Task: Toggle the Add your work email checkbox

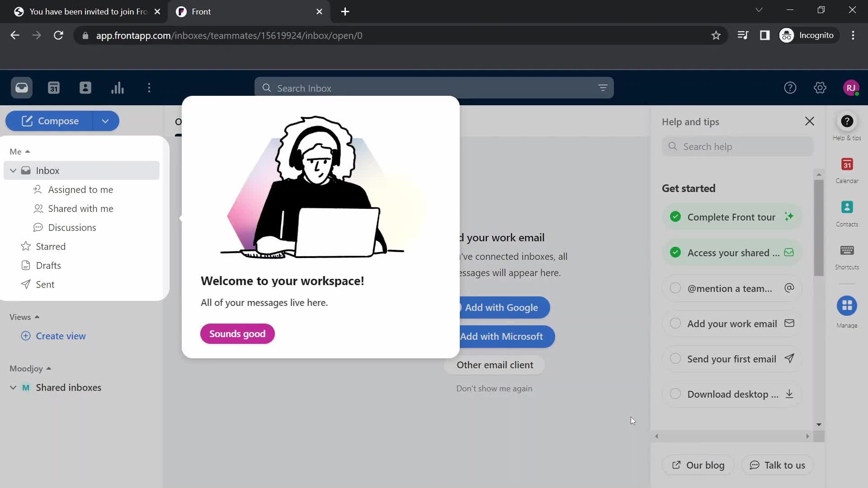Action: point(675,323)
